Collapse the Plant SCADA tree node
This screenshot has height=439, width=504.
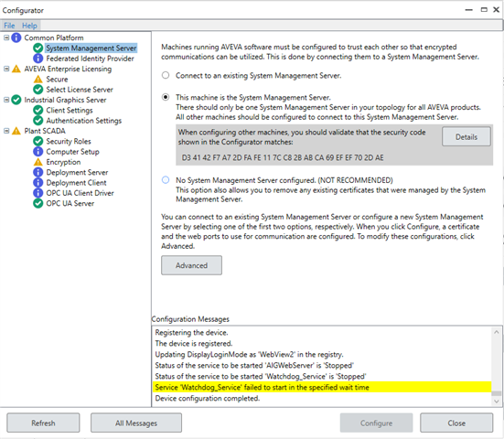[6, 131]
